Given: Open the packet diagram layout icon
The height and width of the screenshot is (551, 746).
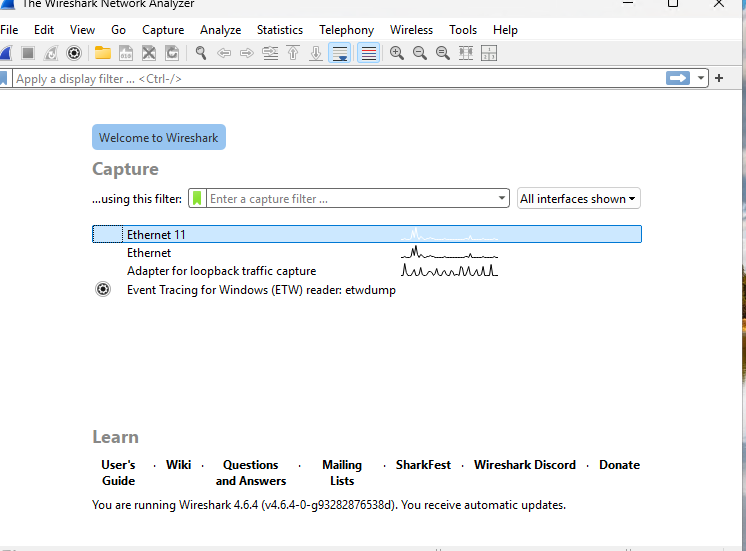Looking at the screenshot, I should pos(489,53).
